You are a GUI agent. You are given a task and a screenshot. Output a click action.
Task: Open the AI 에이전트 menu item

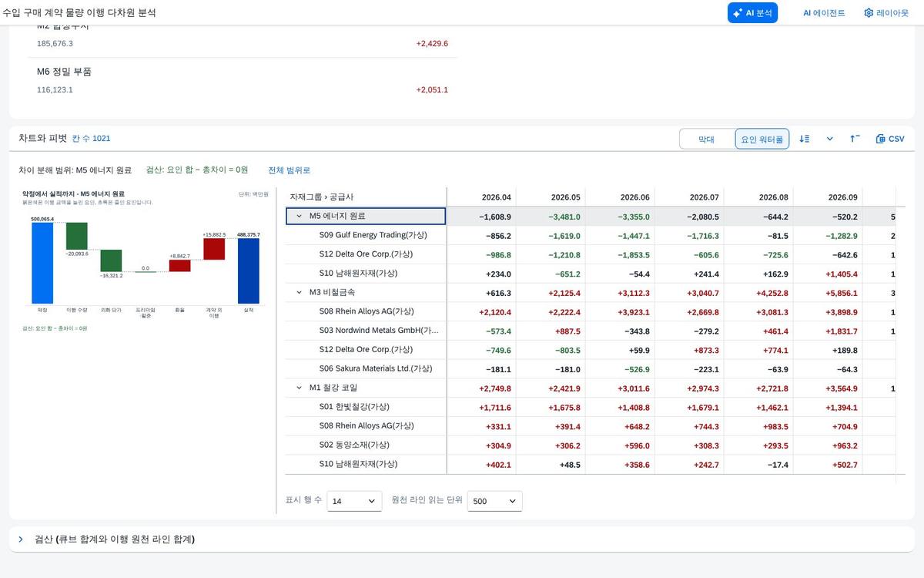(824, 12)
